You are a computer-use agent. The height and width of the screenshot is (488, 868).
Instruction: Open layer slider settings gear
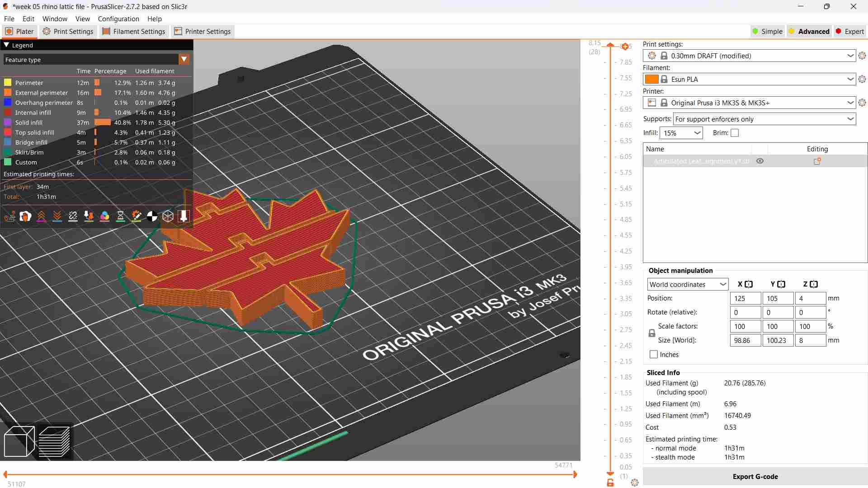[x=635, y=483]
